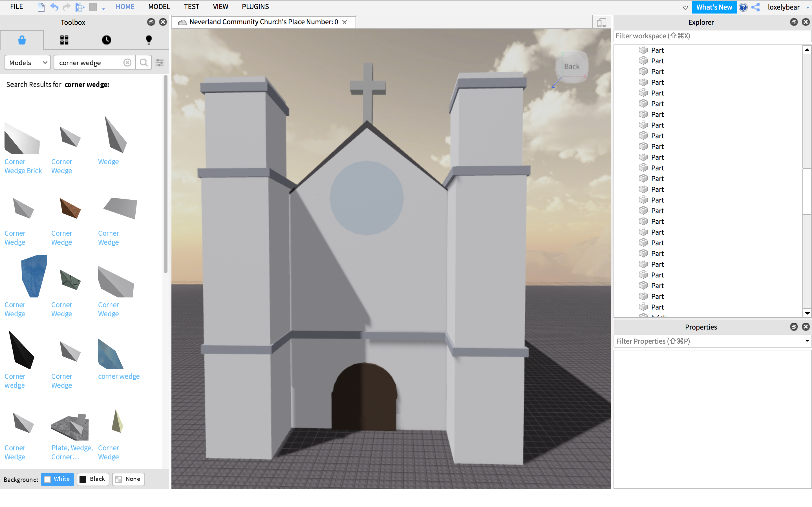Viewport: 812px width, 507px height.
Task: Open the loxelybear account dropdown
Action: pos(807,7)
